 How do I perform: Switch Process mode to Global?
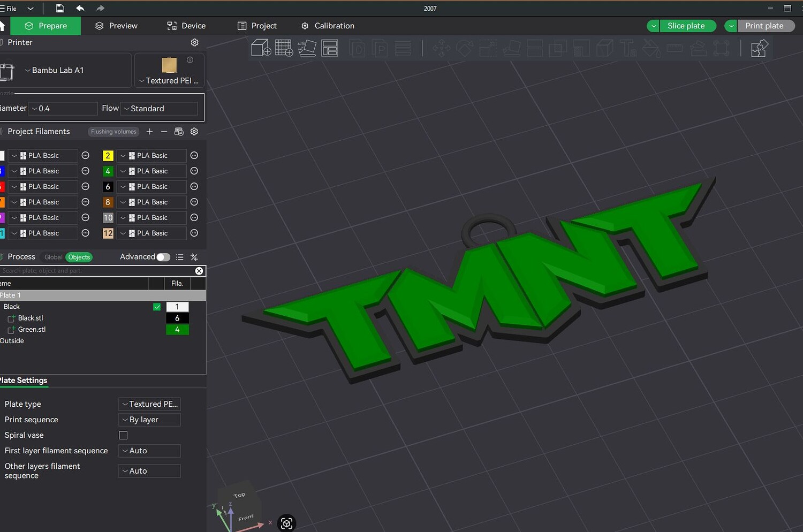[54, 257]
